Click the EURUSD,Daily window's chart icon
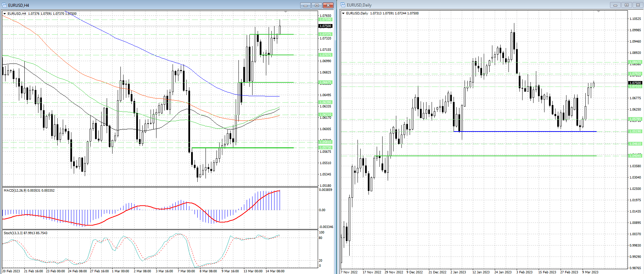 click(343, 5)
